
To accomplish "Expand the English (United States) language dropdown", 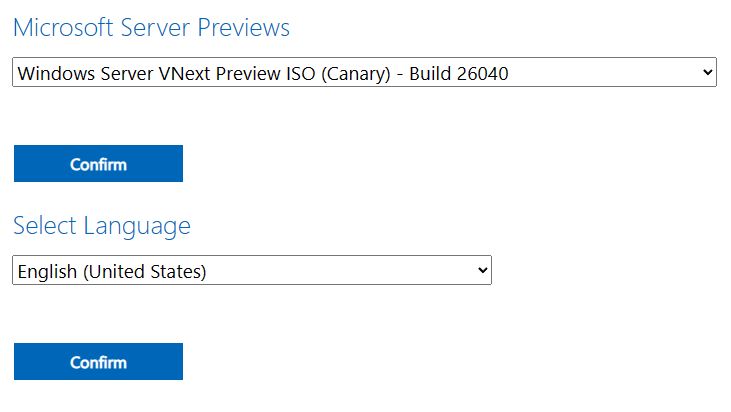I will 252,270.
